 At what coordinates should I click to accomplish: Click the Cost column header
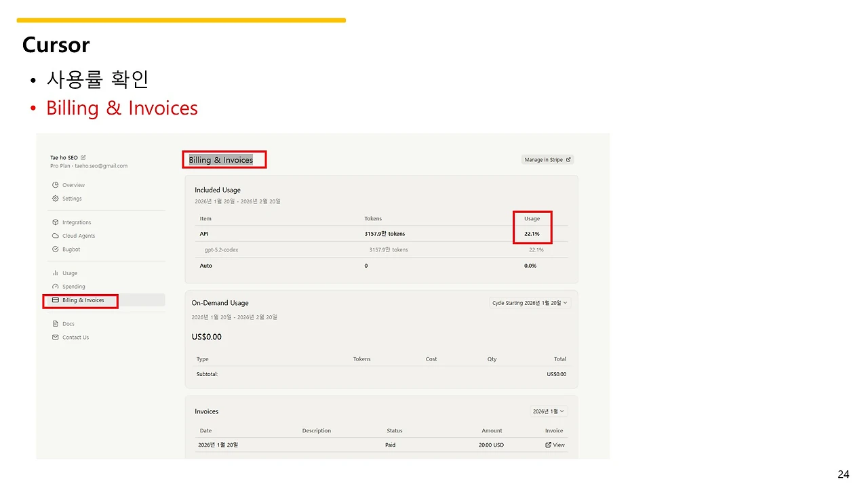[x=431, y=359]
